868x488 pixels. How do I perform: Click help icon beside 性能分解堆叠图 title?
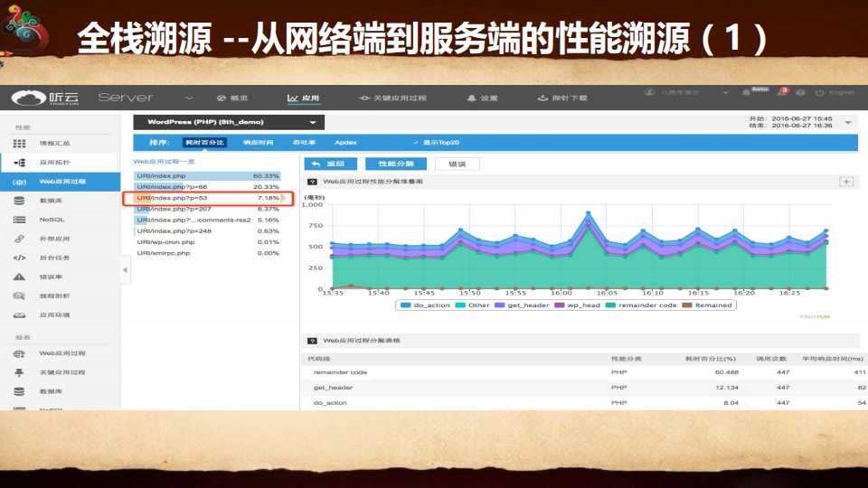point(312,182)
